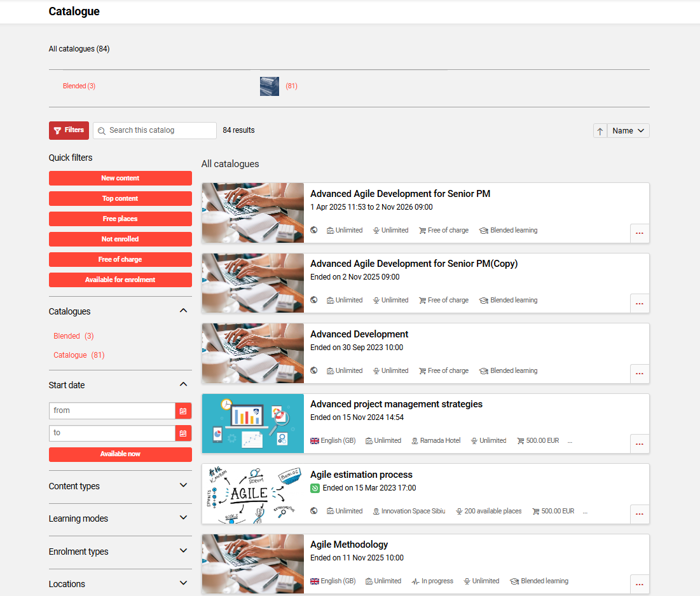Toggle ascending sort direction arrow

600,130
